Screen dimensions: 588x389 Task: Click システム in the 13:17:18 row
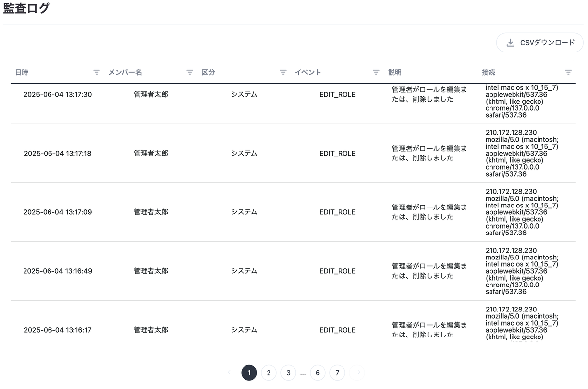244,153
